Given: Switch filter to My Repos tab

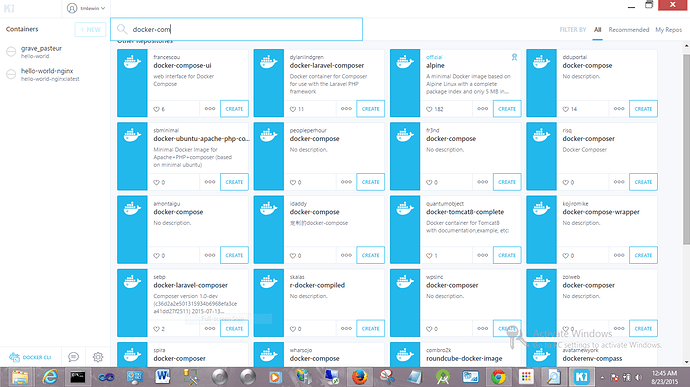Looking at the screenshot, I should click(x=668, y=29).
